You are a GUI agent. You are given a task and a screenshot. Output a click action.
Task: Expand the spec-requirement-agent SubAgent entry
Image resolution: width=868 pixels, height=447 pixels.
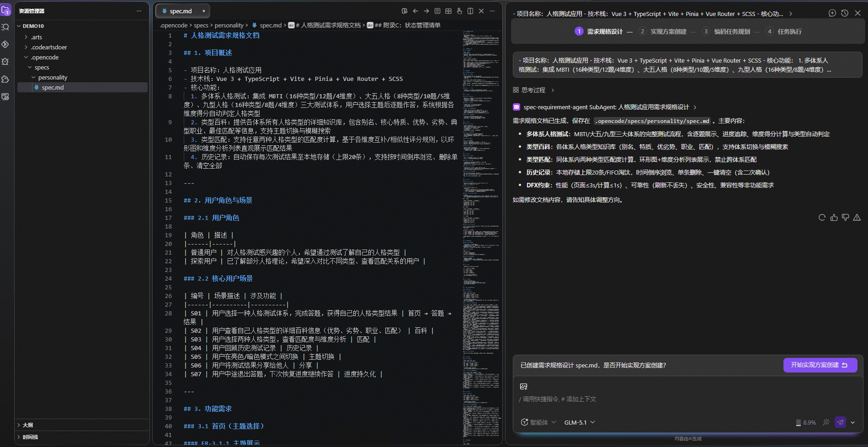point(606,107)
